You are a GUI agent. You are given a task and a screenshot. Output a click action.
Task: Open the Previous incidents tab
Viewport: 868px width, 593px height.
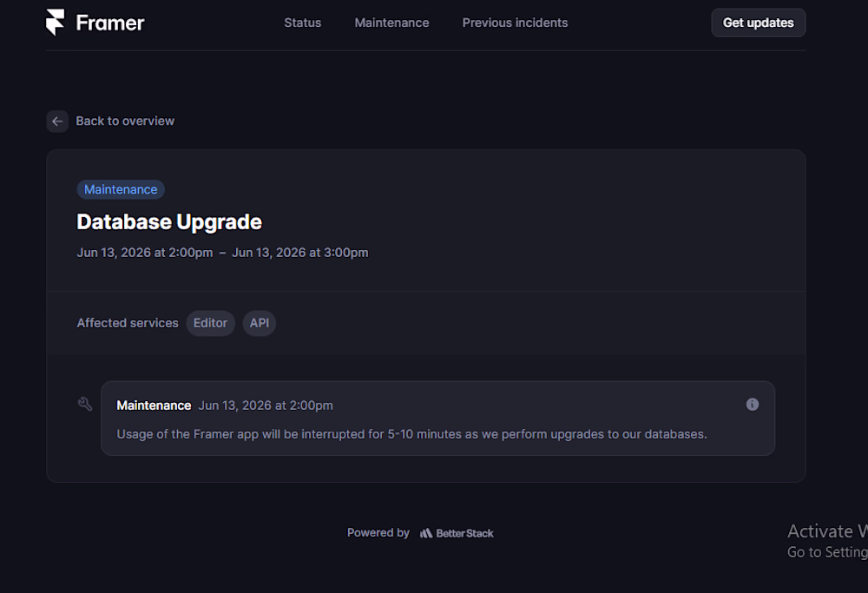point(515,23)
